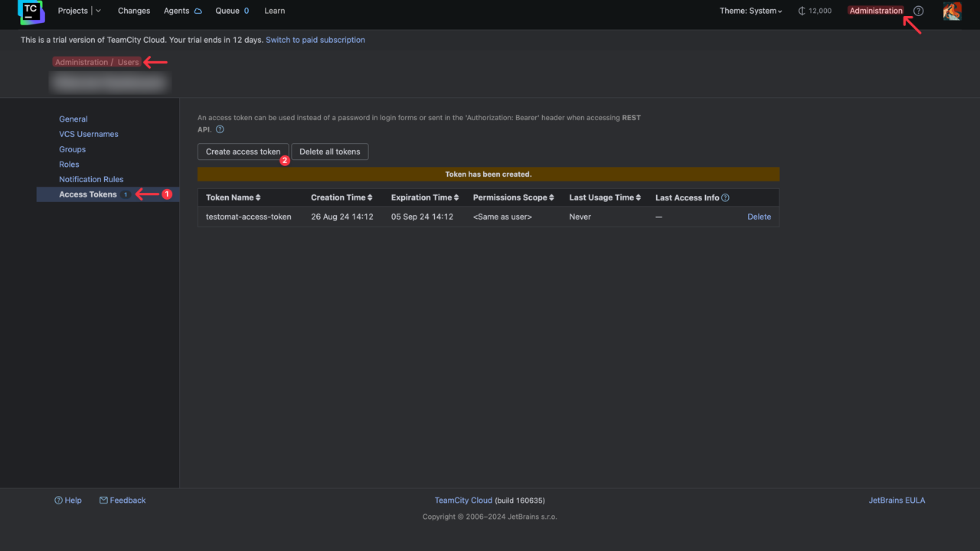Expand the Projects dropdown arrow
This screenshot has width=980, height=551.
click(98, 11)
